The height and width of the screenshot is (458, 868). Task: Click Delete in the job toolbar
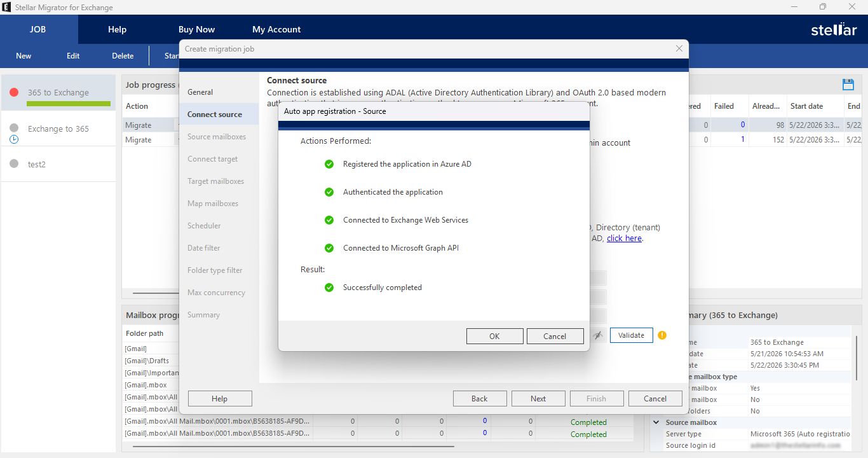click(x=123, y=56)
